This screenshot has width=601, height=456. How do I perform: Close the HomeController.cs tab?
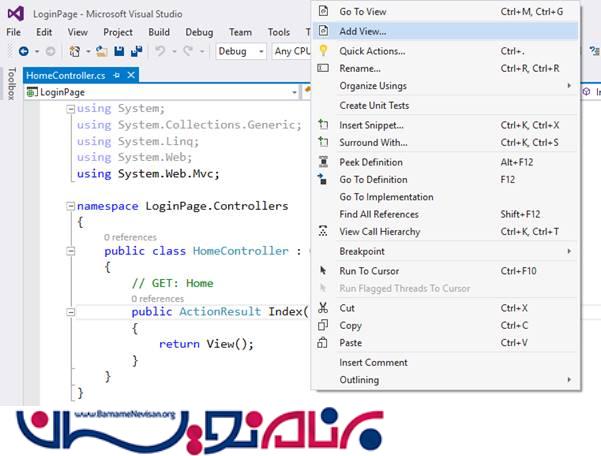[x=131, y=75]
